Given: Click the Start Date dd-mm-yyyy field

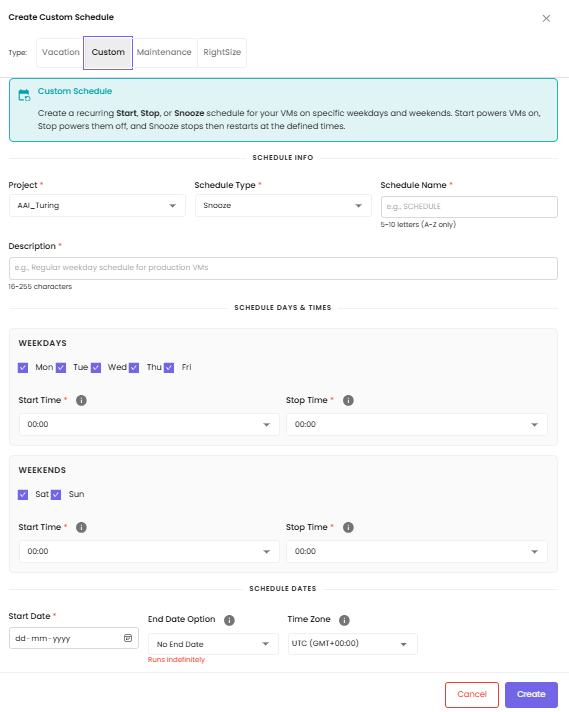Looking at the screenshot, I should tap(74, 638).
